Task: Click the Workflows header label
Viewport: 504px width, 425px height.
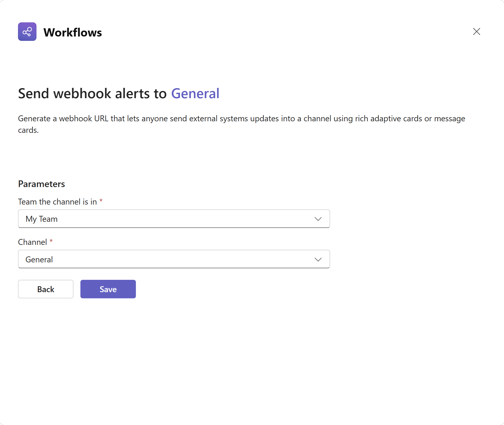Action: click(x=73, y=32)
